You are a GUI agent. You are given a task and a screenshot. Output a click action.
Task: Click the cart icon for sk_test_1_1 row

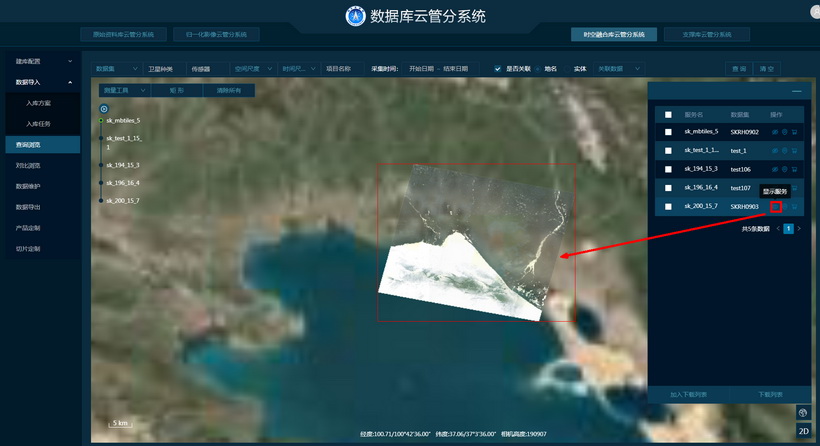[x=794, y=150]
